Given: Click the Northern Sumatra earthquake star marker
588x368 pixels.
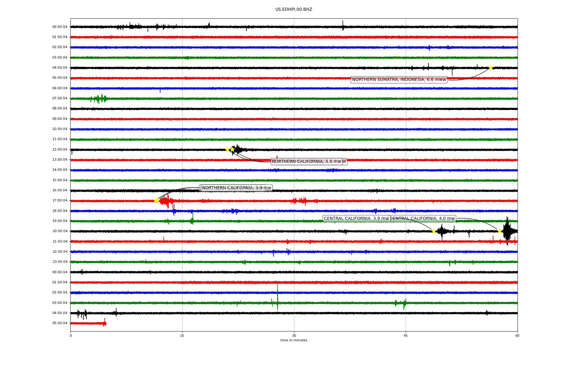Looking at the screenshot, I should 491,67.
